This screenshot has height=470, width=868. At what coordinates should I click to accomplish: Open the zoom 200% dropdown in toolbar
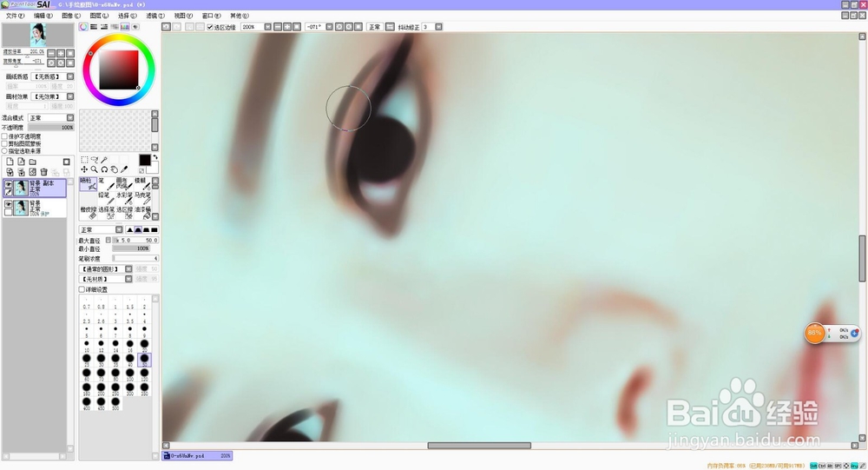click(267, 27)
